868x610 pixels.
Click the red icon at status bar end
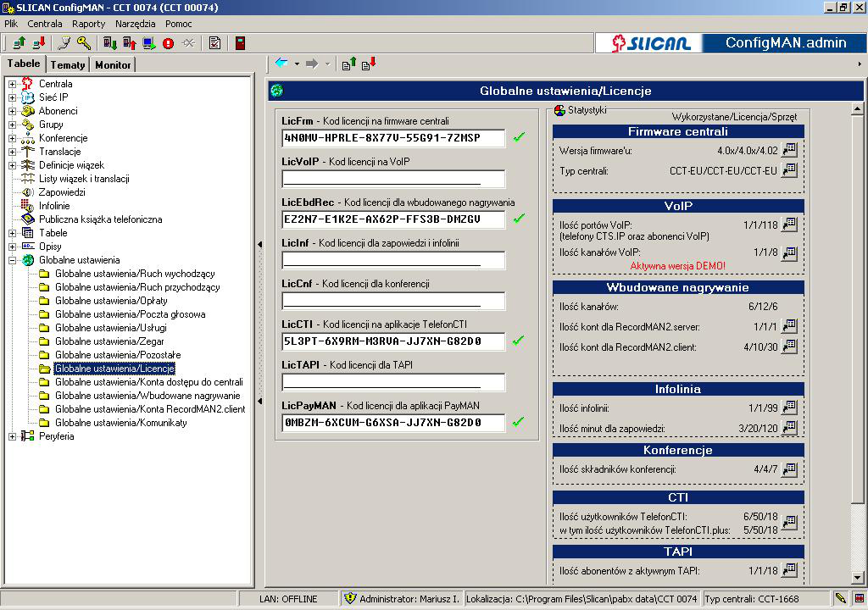coord(860,598)
